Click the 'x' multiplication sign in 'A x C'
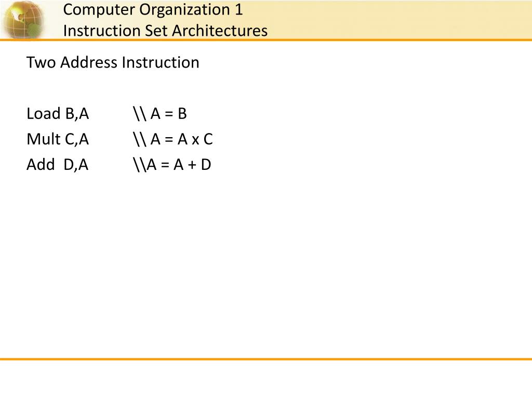 [x=195, y=140]
